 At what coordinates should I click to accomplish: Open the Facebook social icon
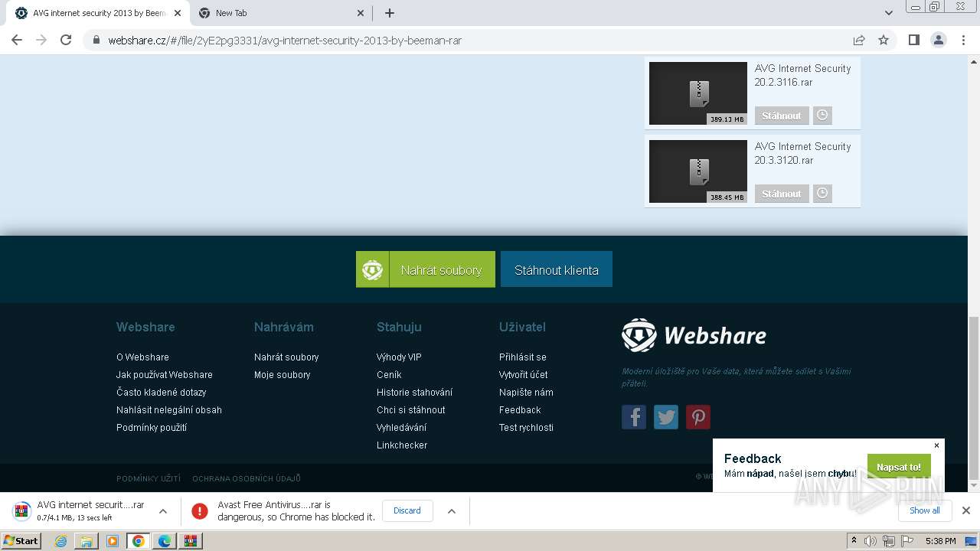click(634, 417)
